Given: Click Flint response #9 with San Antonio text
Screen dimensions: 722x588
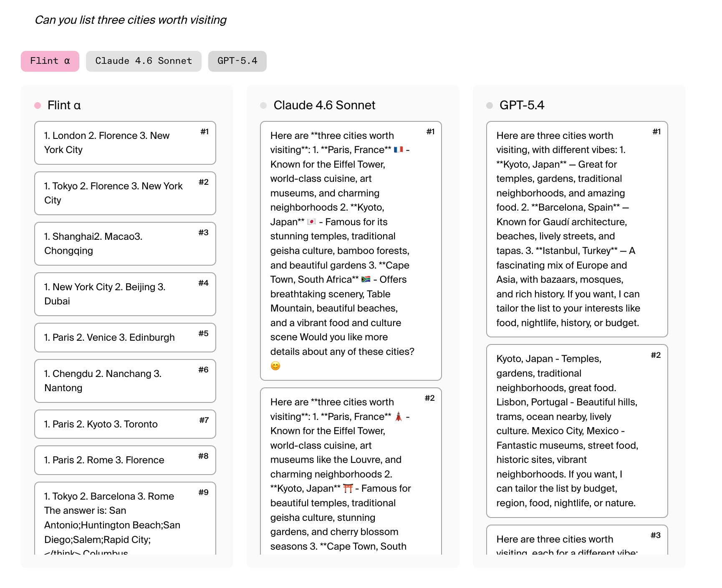Looking at the screenshot, I should (x=125, y=518).
